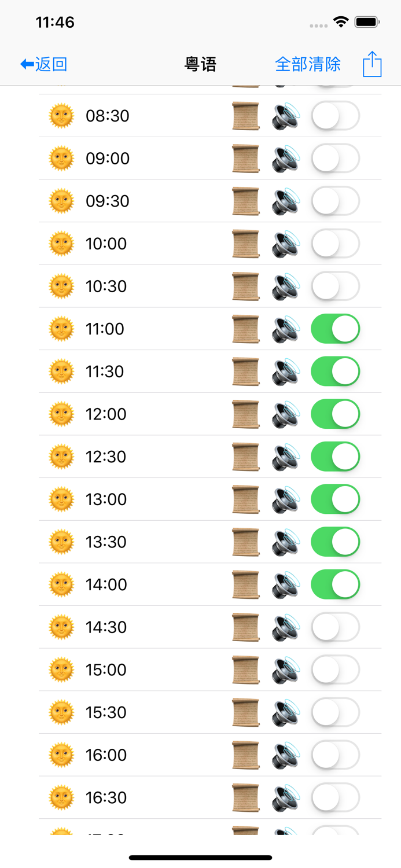The height and width of the screenshot is (868, 401).
Task: Disable the 11:30 toggle
Action: [x=335, y=371]
